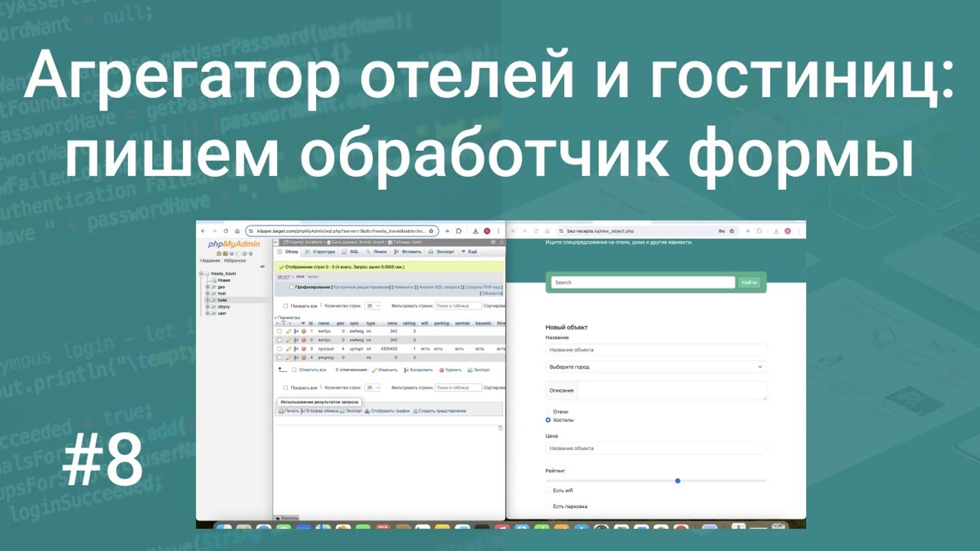This screenshot has width=980, height=551.
Task: Tick the checkbox for row 4
Action: point(279,357)
